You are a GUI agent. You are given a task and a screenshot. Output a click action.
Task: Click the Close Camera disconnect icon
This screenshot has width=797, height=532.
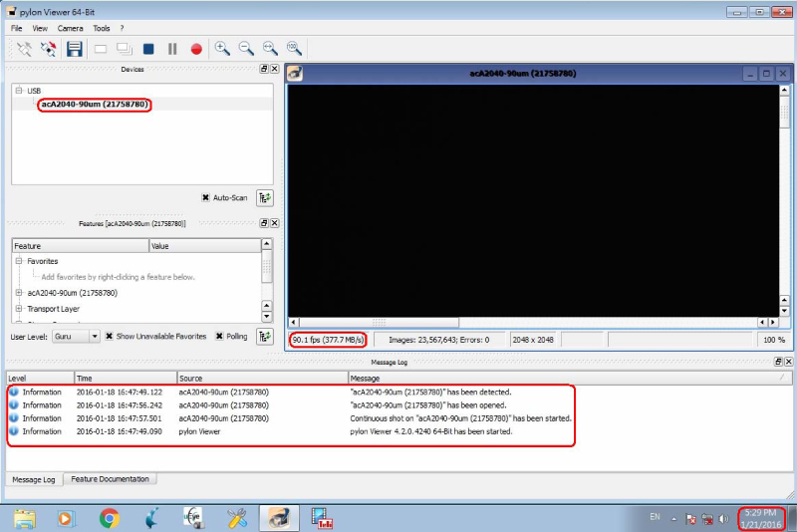point(48,48)
